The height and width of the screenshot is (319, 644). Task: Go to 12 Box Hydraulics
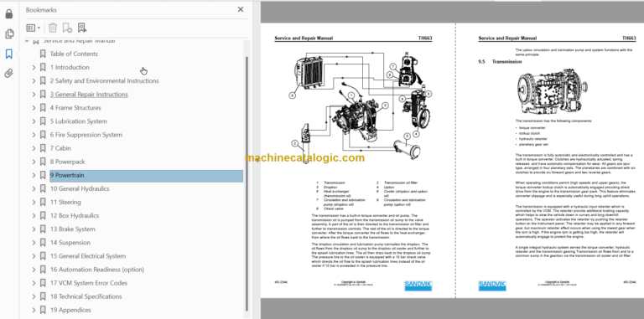click(x=75, y=216)
